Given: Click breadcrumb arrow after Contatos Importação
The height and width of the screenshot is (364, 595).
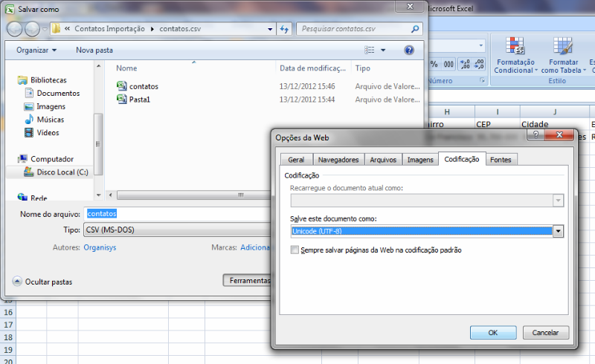Looking at the screenshot, I should click(152, 29).
